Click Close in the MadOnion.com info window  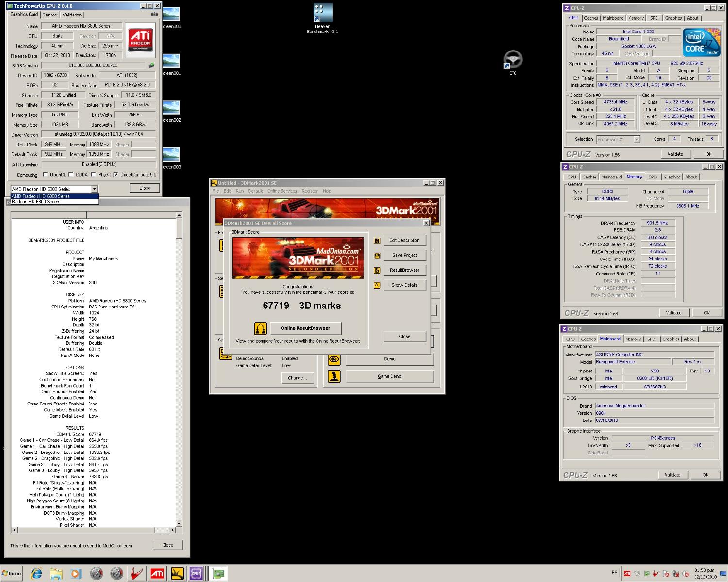167,545
